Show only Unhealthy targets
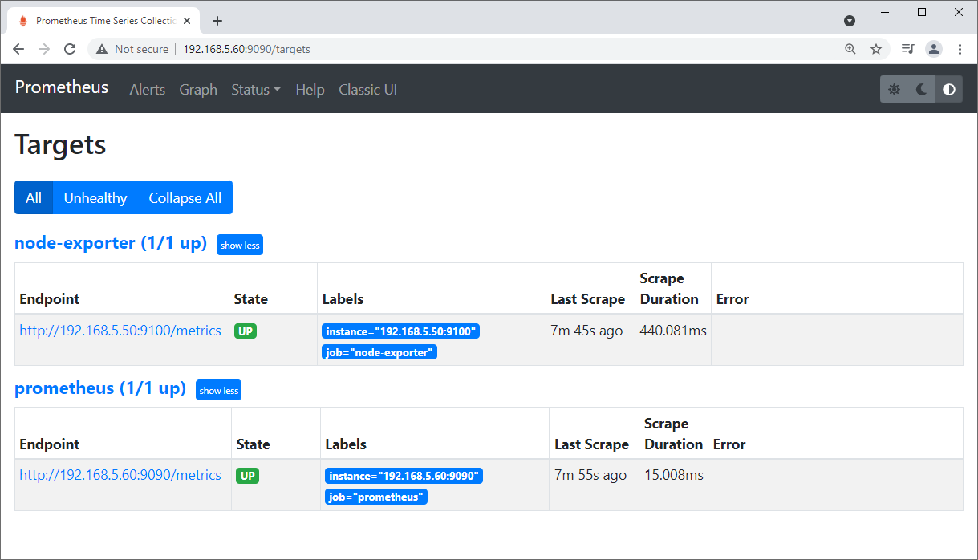This screenshot has width=978, height=560. [x=95, y=197]
